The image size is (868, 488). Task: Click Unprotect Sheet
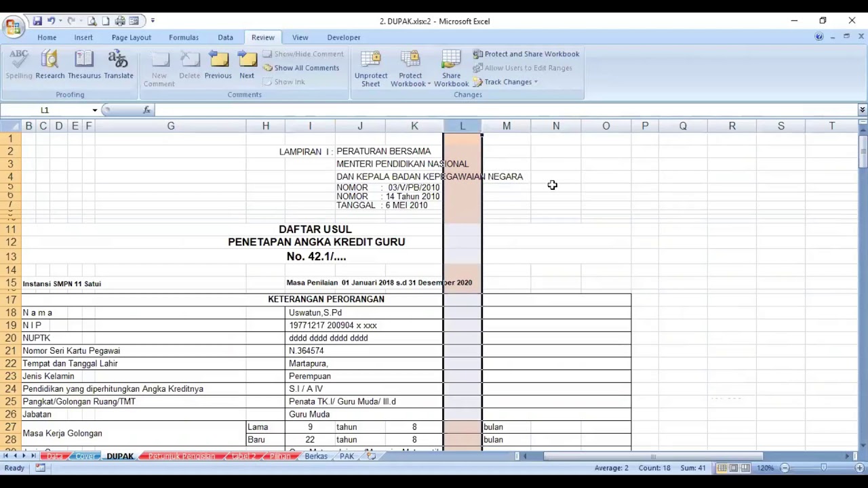point(371,68)
